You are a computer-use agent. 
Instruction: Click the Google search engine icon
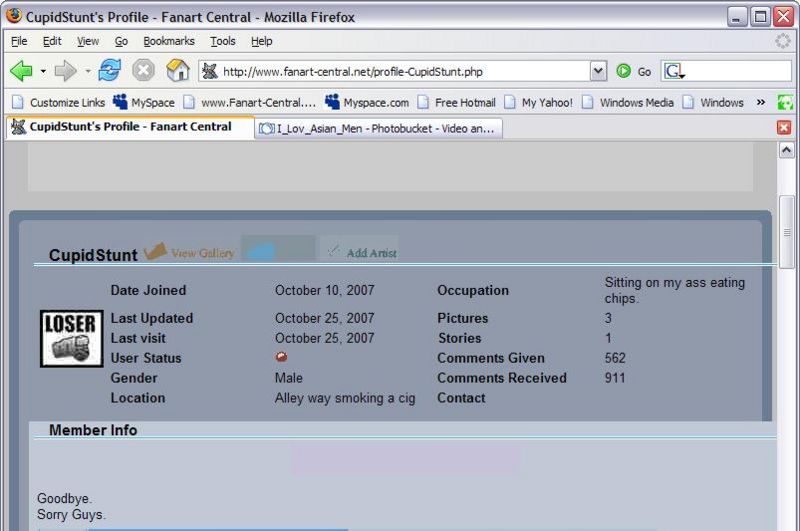click(x=673, y=71)
